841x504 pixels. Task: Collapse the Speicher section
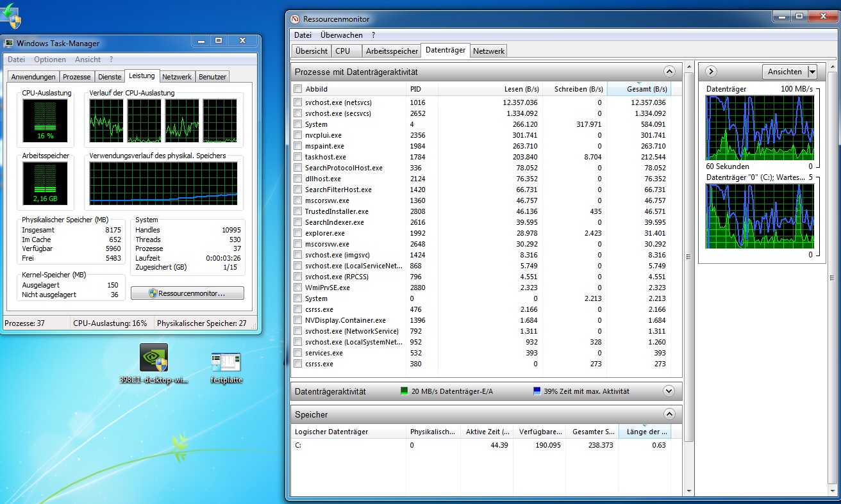[x=669, y=414]
